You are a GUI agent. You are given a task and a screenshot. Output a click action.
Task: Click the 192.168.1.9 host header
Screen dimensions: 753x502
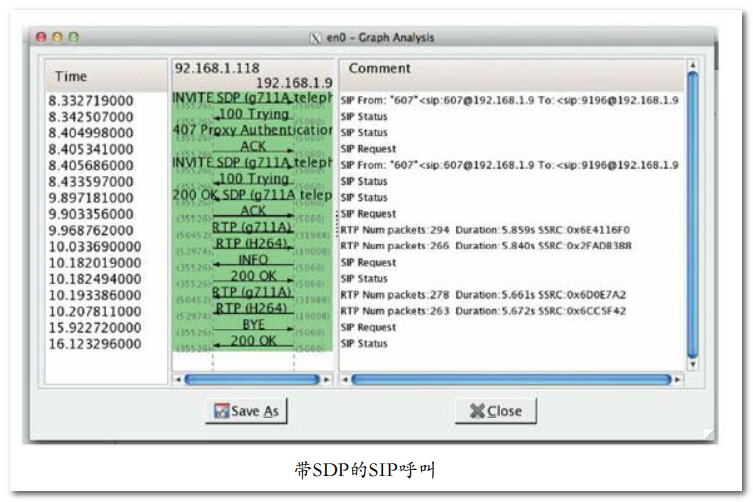click(x=294, y=83)
